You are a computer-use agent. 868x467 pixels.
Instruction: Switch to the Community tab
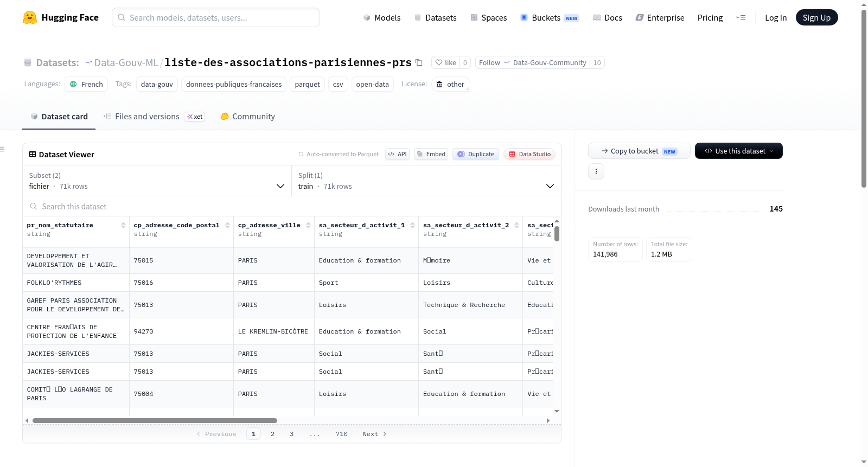tap(247, 116)
